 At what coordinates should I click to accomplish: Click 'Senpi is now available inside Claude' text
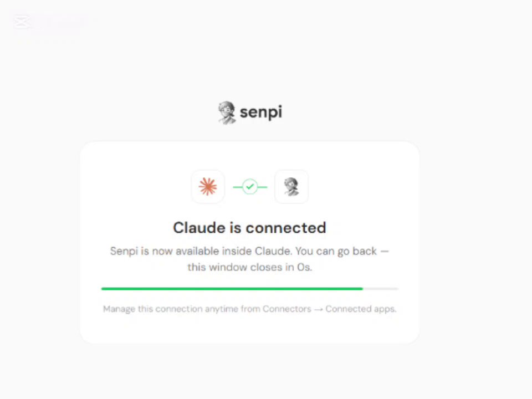point(201,251)
